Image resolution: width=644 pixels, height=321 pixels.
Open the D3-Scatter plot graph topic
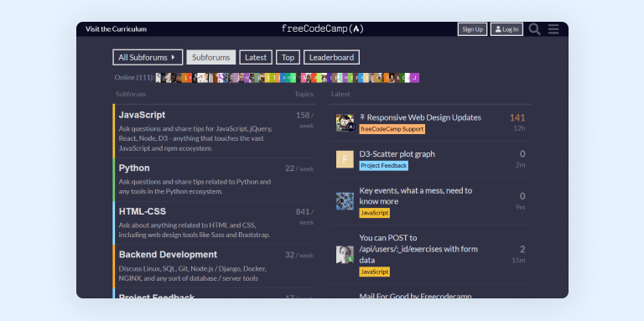pyautogui.click(x=397, y=154)
